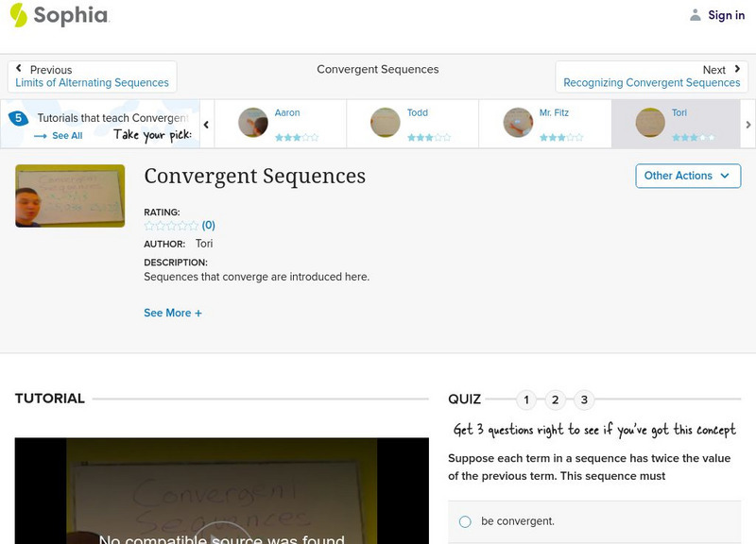756x544 pixels.
Task: Click the Sophia logo
Action: pyautogui.click(x=59, y=15)
